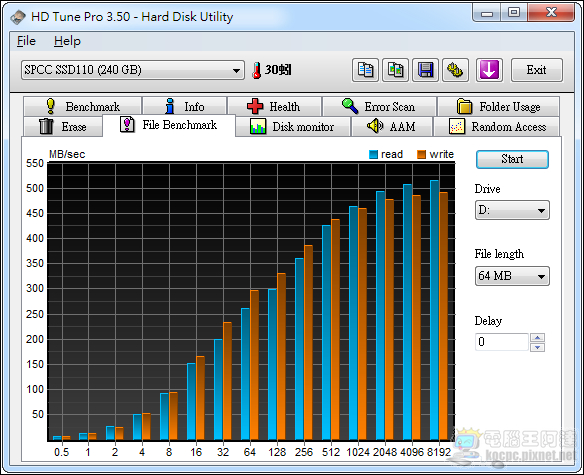Click the purple down-arrow icon
Screen dimensions: 584x475
(x=489, y=70)
